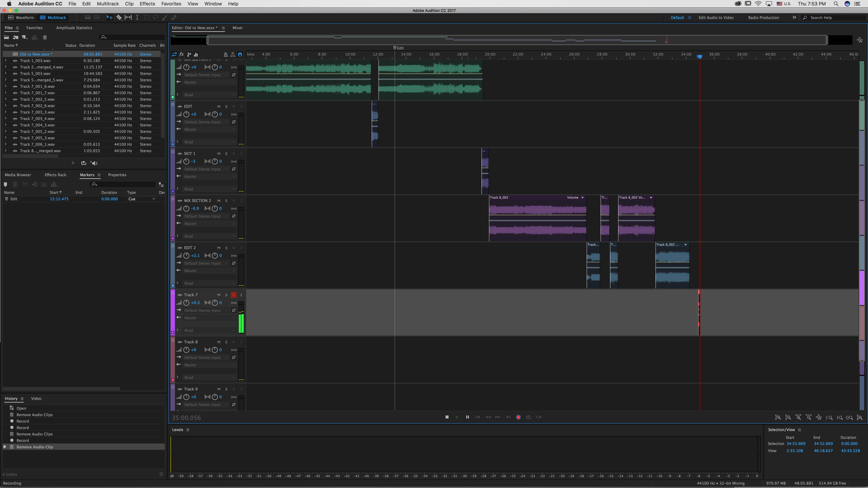Open the Edit marker Type dropdown
Image resolution: width=868 pixels, height=488 pixels.
tap(142, 199)
